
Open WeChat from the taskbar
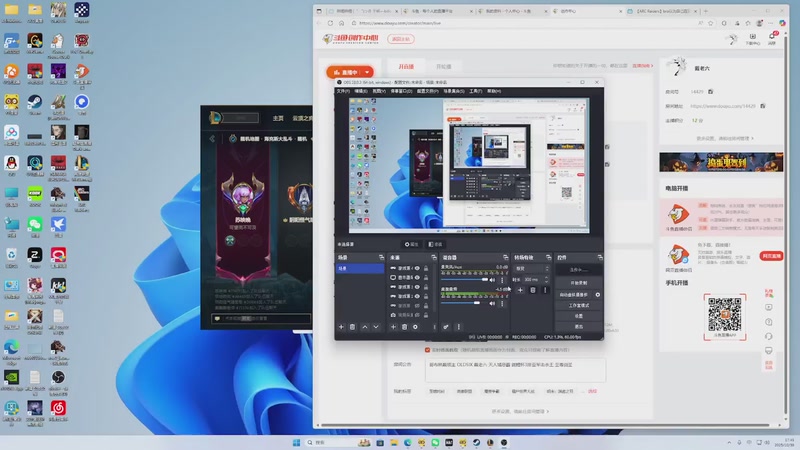[435, 442]
